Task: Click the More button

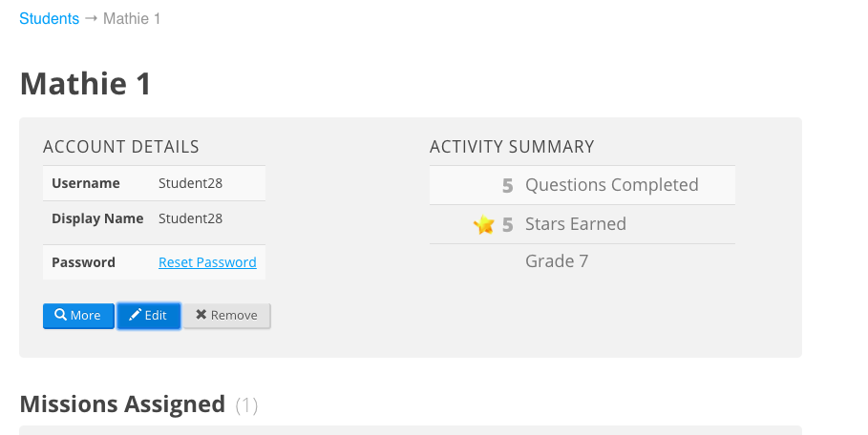Action: [78, 316]
